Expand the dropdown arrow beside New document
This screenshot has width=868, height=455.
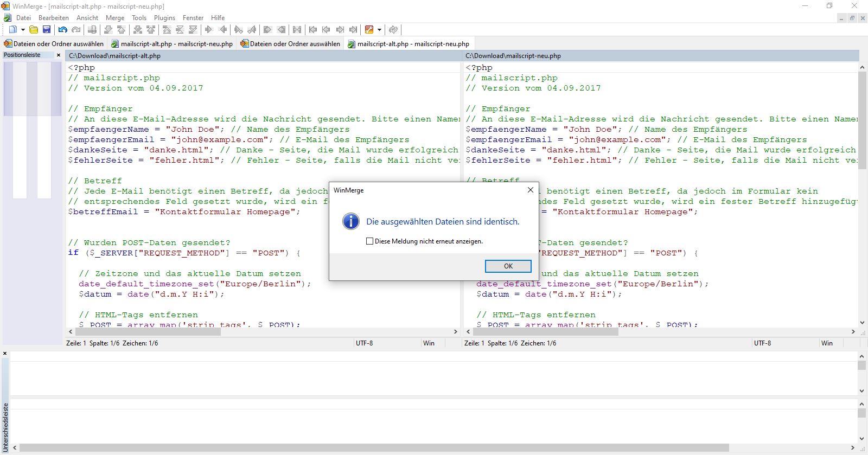pyautogui.click(x=23, y=30)
